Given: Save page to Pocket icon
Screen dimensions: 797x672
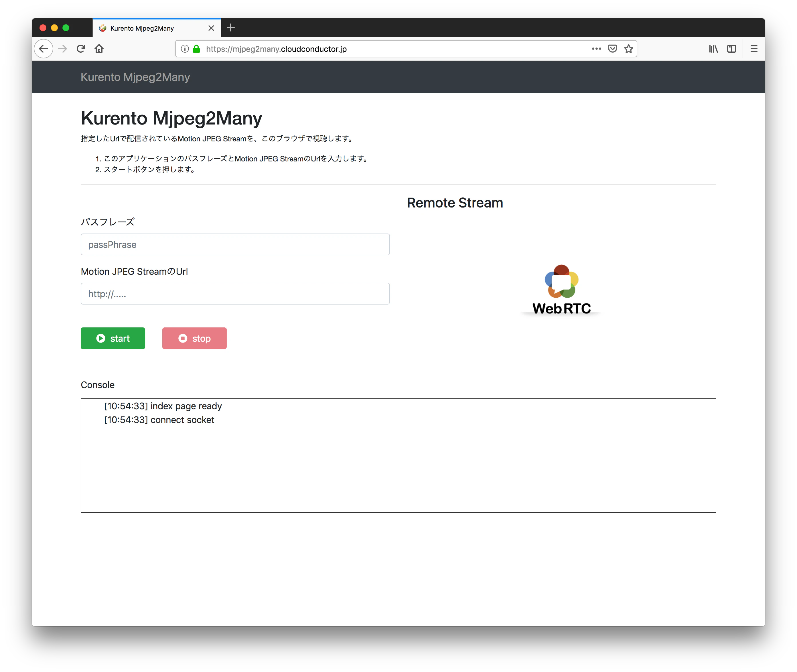Looking at the screenshot, I should pyautogui.click(x=612, y=49).
